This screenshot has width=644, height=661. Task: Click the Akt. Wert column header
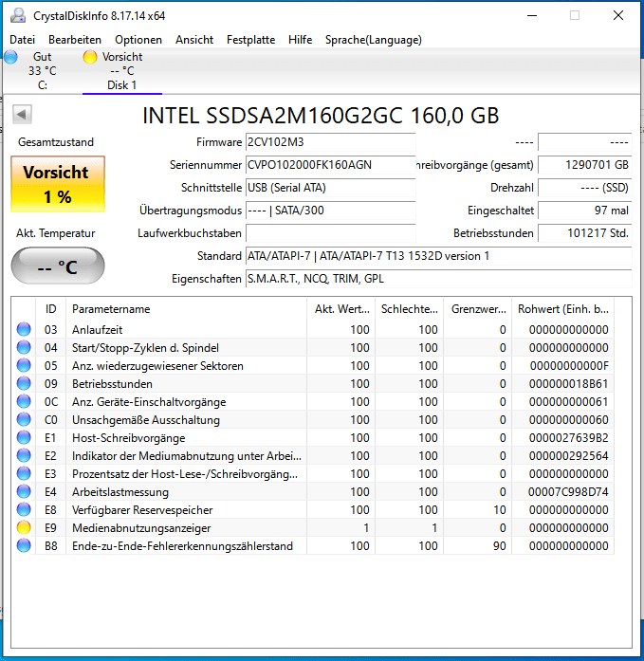(340, 309)
